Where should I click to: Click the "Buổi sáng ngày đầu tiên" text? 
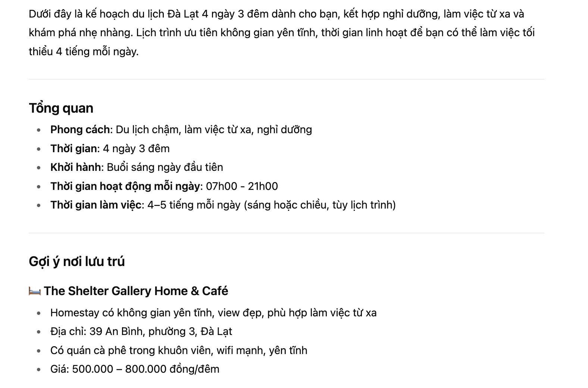(165, 167)
